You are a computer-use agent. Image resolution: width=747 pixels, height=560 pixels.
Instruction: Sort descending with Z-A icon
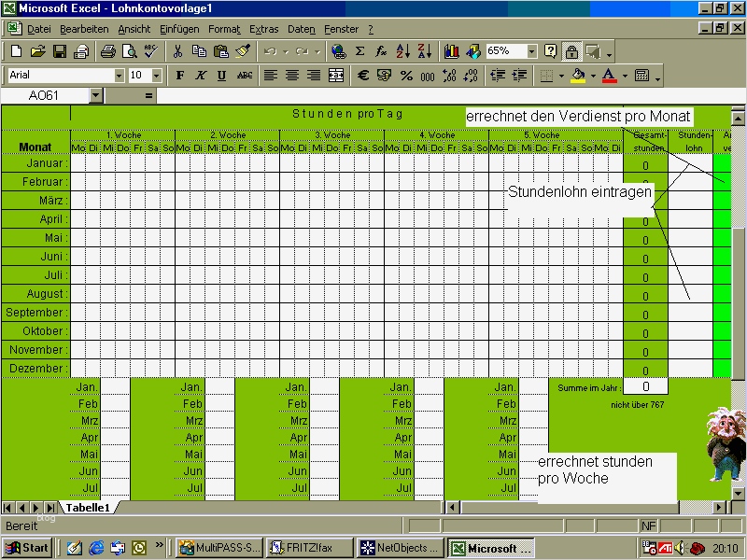[425, 51]
